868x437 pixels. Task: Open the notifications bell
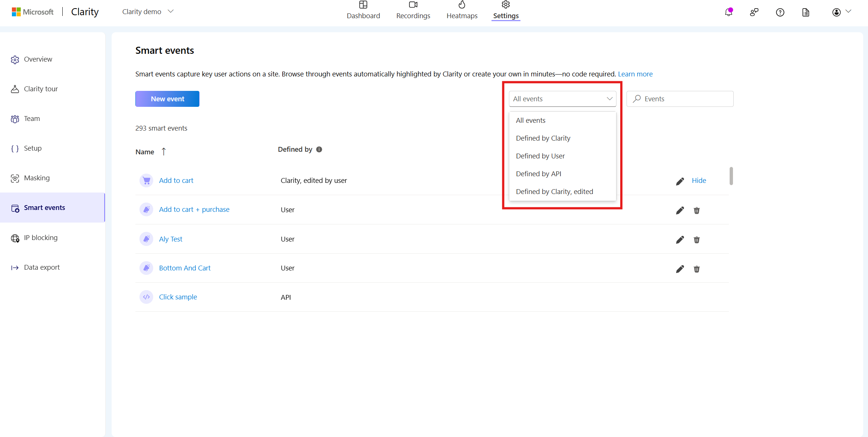click(x=729, y=12)
